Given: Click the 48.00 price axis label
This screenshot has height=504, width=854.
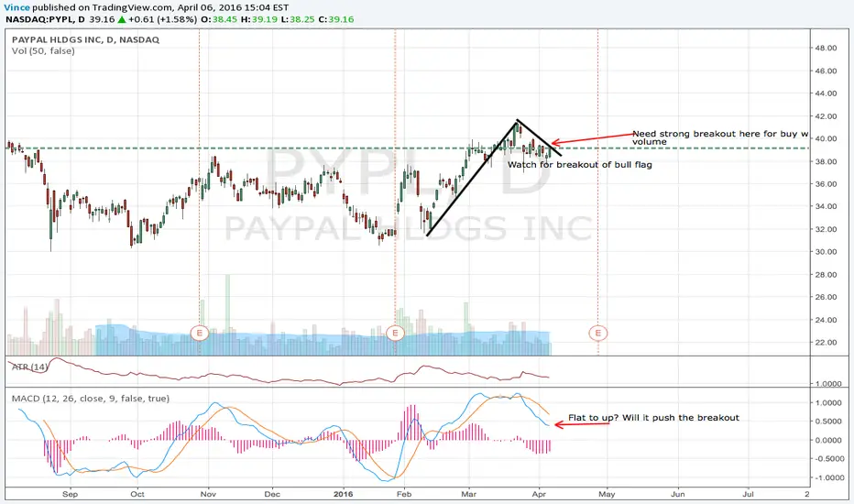Looking at the screenshot, I should pos(826,48).
